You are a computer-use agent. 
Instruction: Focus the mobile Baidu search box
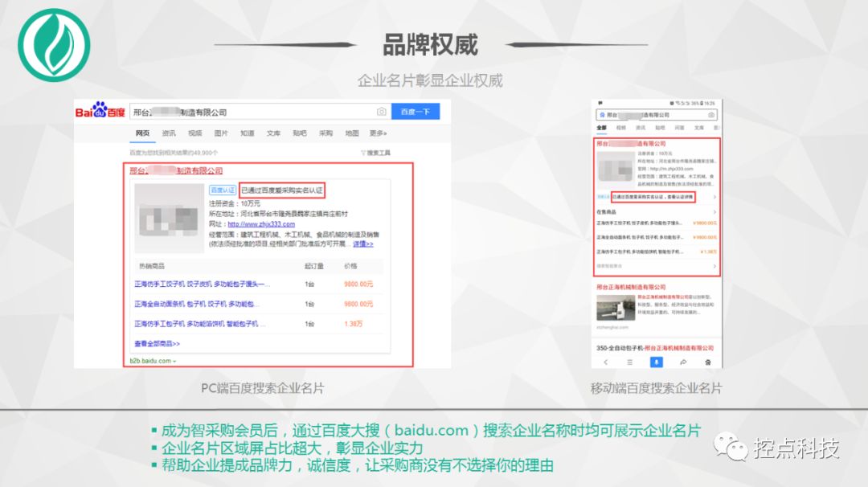coord(657,115)
